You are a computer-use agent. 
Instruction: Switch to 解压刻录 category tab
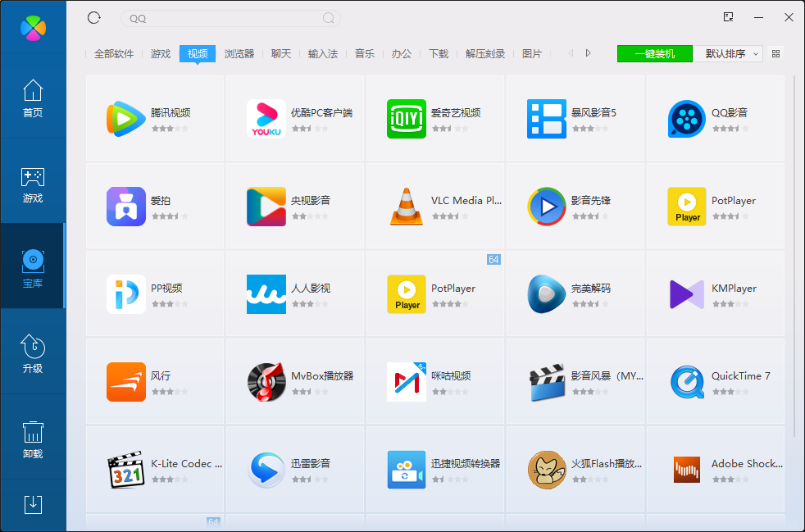click(485, 53)
